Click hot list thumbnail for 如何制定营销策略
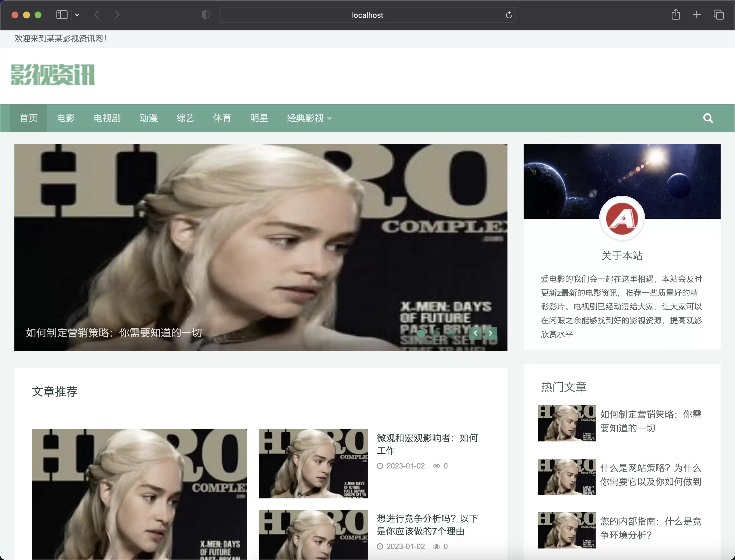This screenshot has width=735, height=560. (567, 423)
